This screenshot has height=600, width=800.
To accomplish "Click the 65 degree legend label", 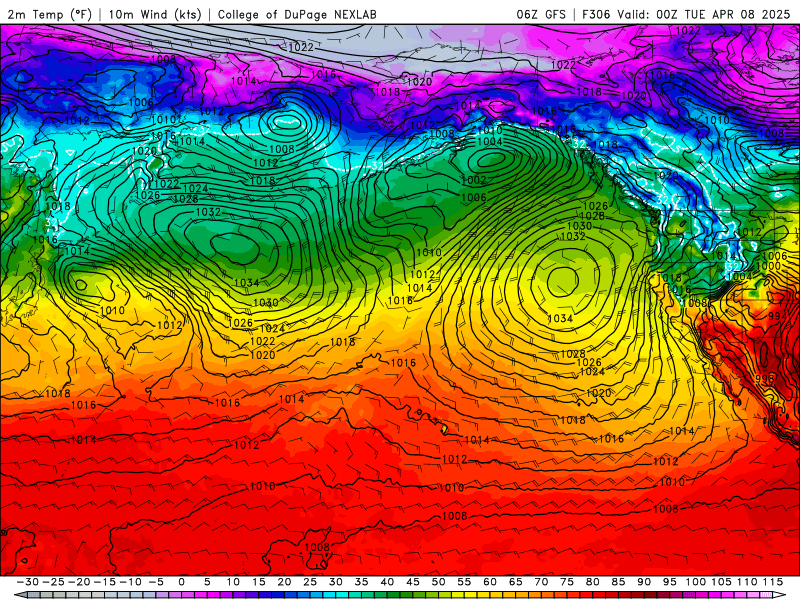I will [515, 582].
